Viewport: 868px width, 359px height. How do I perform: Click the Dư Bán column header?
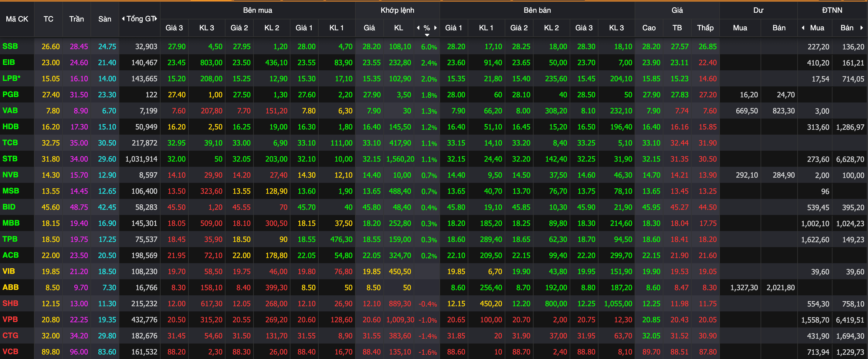click(779, 28)
